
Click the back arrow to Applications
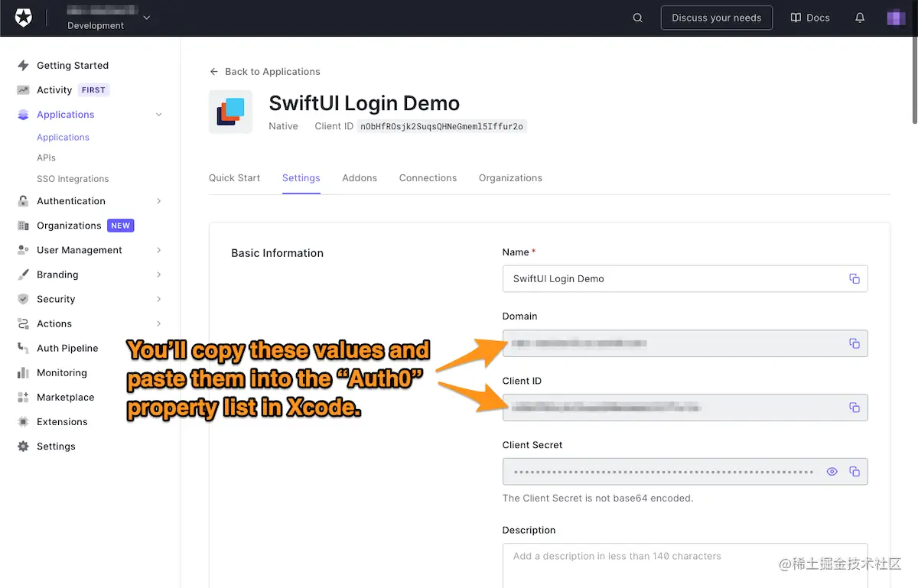coord(214,71)
